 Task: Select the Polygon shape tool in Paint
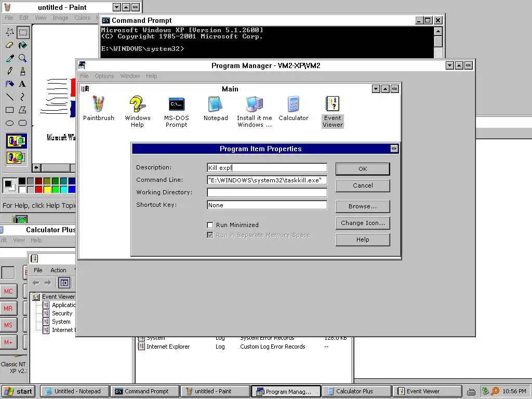tap(23, 110)
